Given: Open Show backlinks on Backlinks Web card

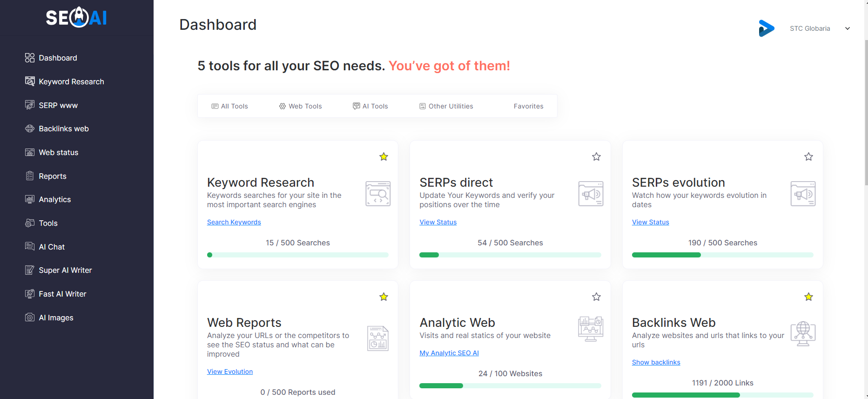Looking at the screenshot, I should [656, 362].
